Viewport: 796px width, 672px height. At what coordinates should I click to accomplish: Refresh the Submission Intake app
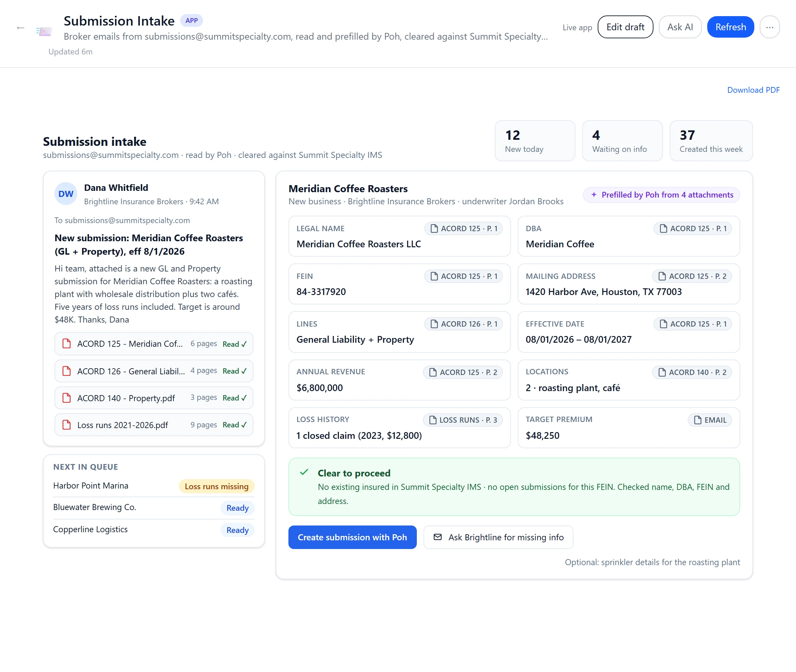pos(730,27)
